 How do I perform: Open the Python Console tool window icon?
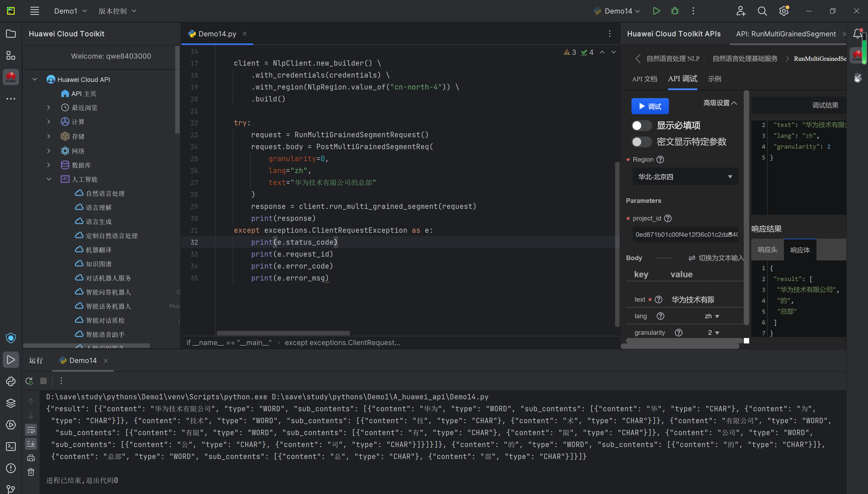tap(11, 381)
